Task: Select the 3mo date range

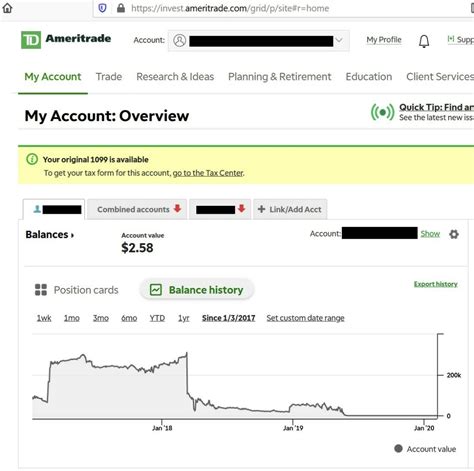Action: tap(101, 318)
